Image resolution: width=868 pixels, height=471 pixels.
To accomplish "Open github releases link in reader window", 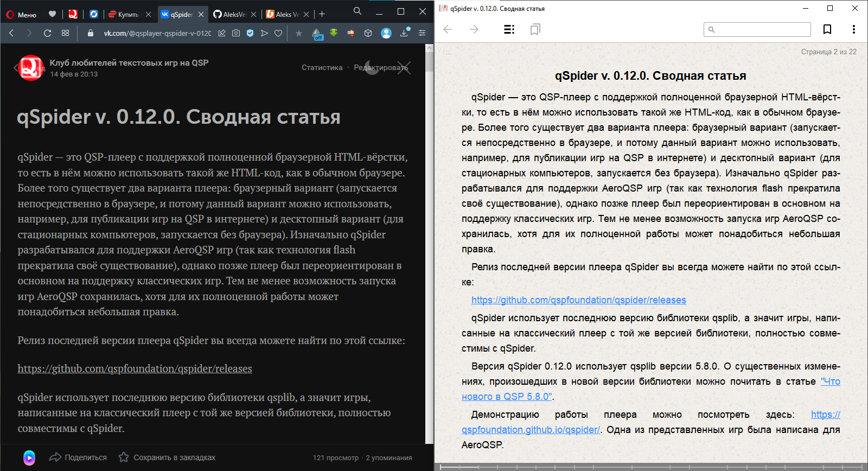I will (579, 300).
